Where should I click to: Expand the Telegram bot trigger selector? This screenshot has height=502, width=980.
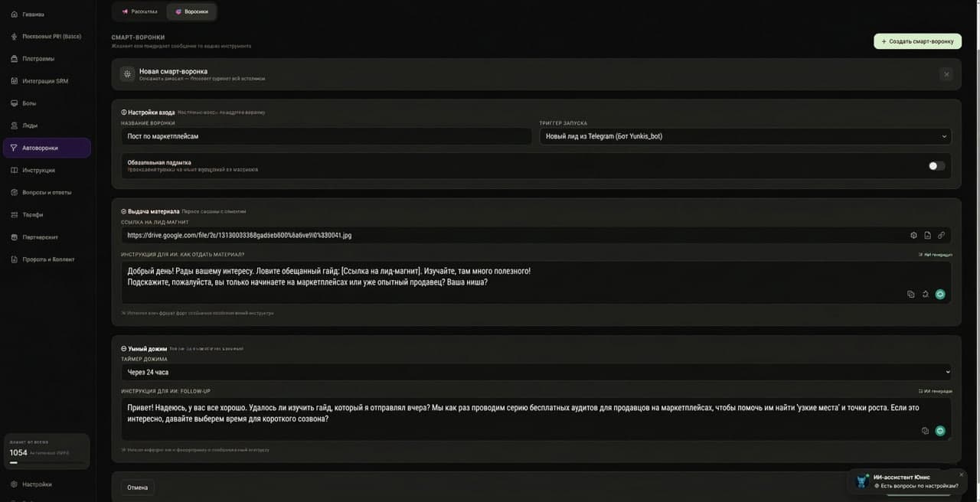944,135
